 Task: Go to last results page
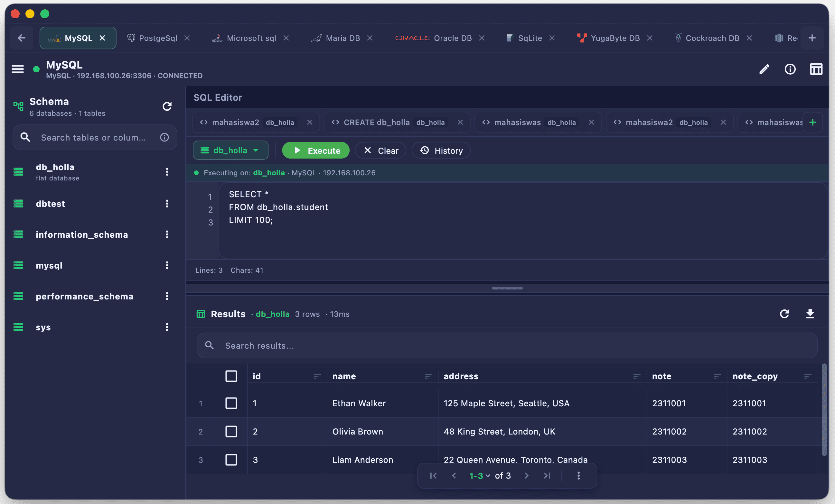(547, 476)
